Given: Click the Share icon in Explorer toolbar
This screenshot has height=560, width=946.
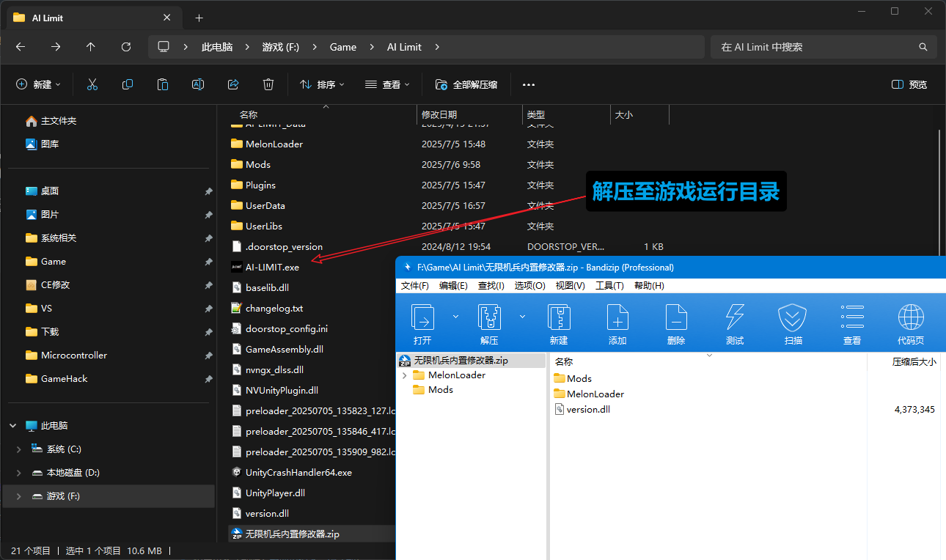Looking at the screenshot, I should pos(233,84).
